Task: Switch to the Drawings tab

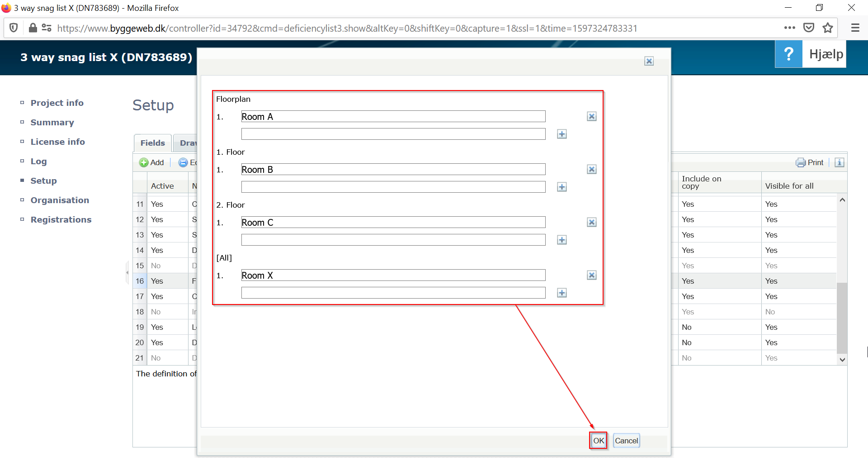Action: click(186, 143)
